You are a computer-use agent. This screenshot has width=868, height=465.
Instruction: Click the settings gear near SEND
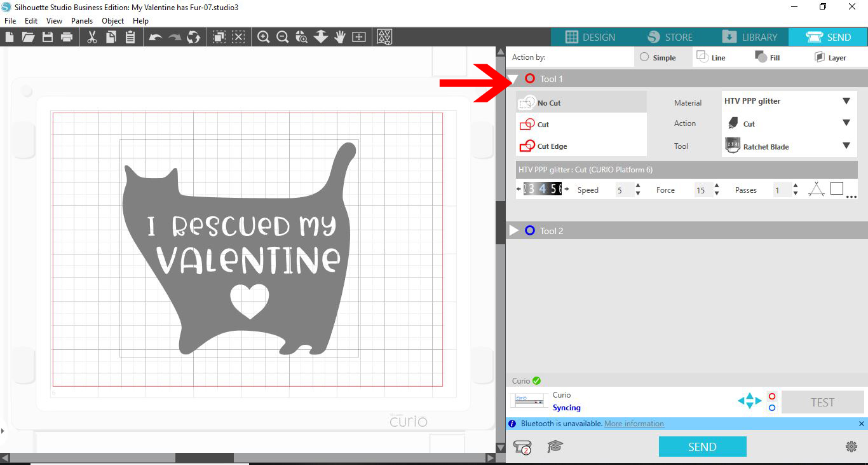[x=851, y=447]
